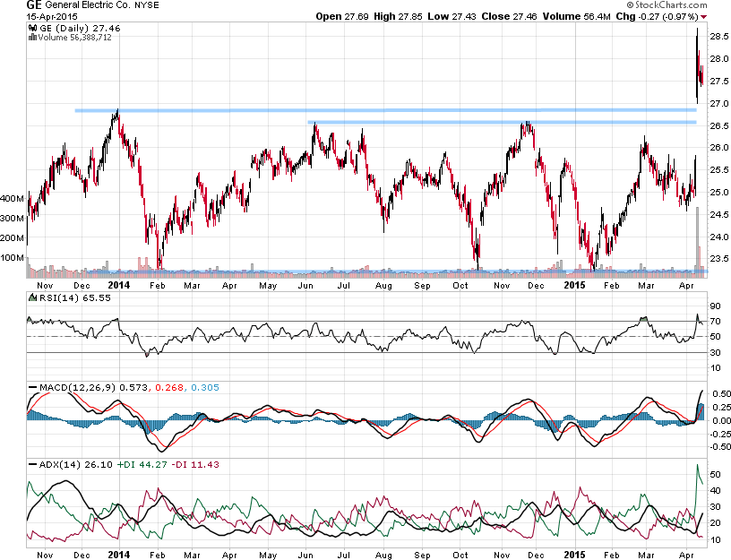The height and width of the screenshot is (560, 731).
Task: Select the lower blue resistance line at 26.5
Action: 502,122
